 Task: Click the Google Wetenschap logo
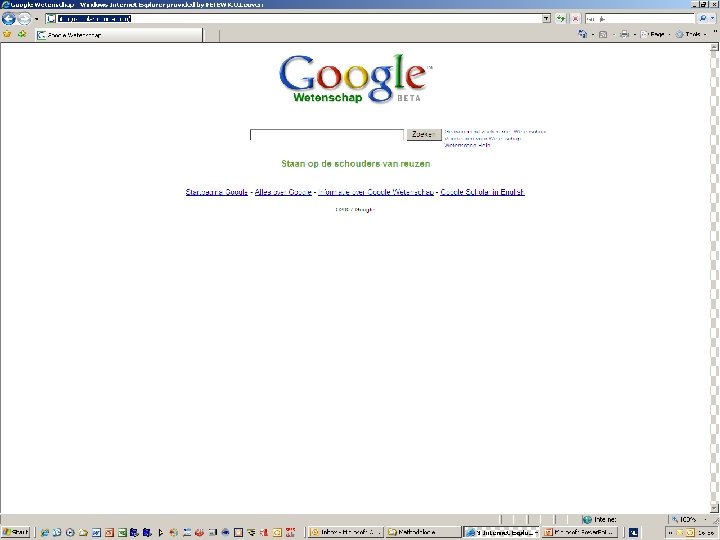coord(356,78)
